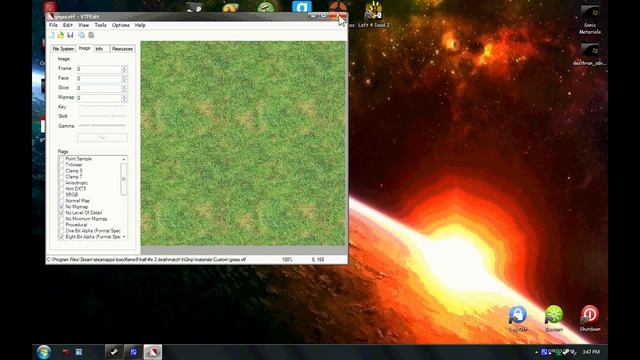640x360 pixels.
Task: Click the Windows Start orb
Action: click(44, 352)
